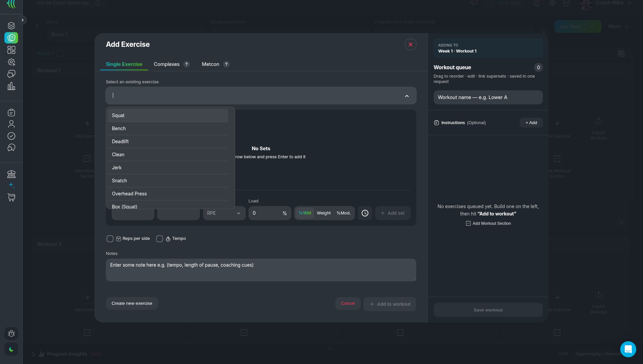
Task: Open the bar chart analytics sidebar icon
Action: tap(11, 86)
